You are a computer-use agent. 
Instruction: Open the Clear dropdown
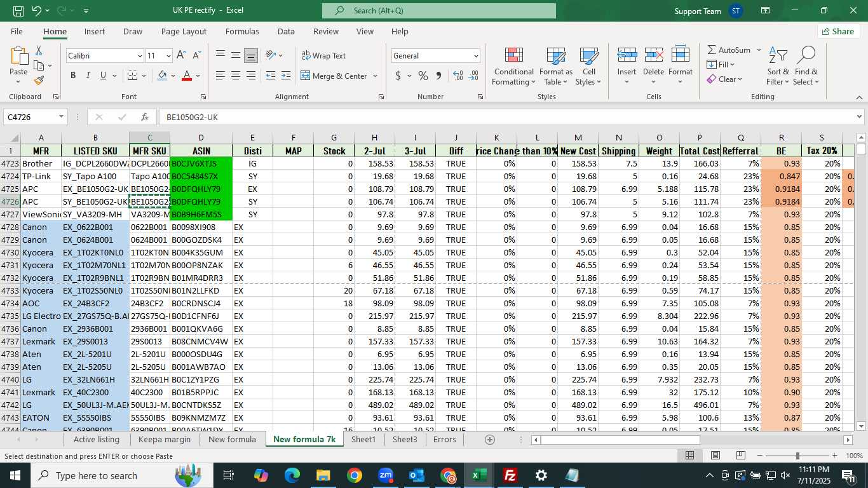pyautogui.click(x=724, y=79)
